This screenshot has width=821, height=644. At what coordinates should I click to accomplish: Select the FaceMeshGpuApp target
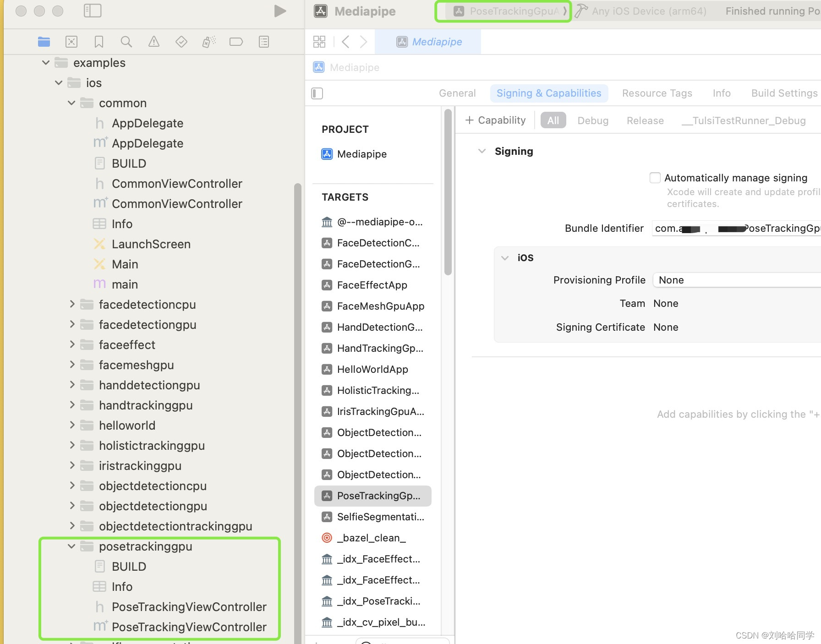pos(373,306)
